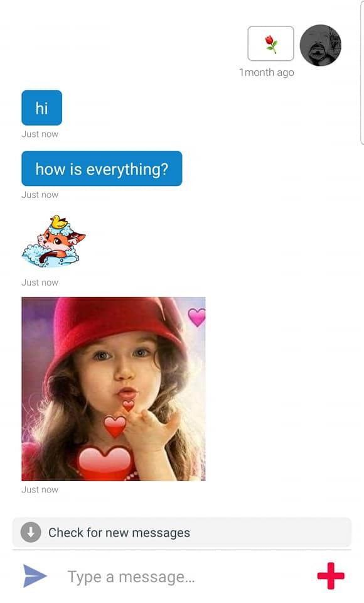
Task: Tap "Just now" under the fox sticker
Action: click(x=40, y=283)
